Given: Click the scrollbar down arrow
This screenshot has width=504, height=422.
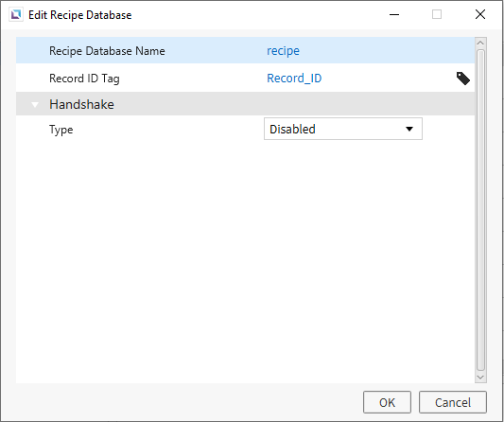Looking at the screenshot, I should coord(480,377).
